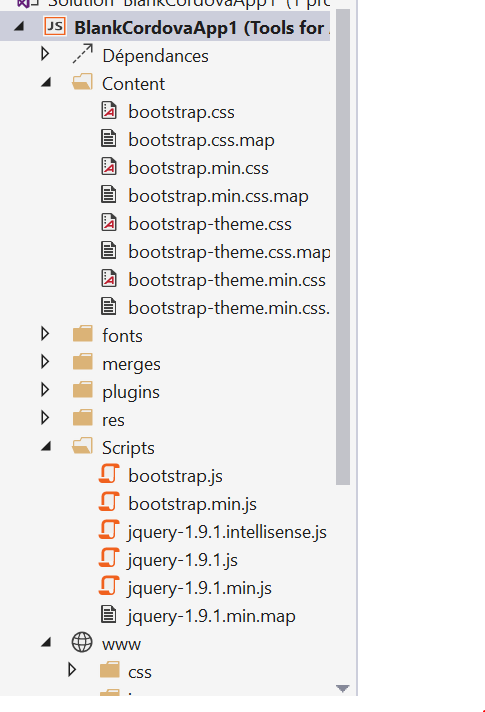Click the script icon beside jquery-1.9.1.min.js
Image resolution: width=485 pixels, height=712 pixels.
[x=109, y=587]
